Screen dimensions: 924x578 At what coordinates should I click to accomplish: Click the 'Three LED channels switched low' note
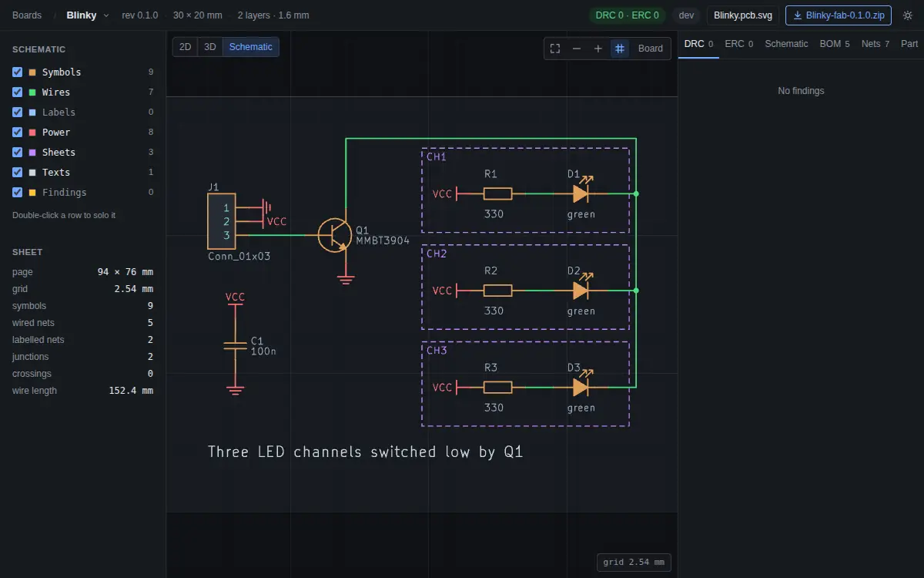(x=366, y=452)
